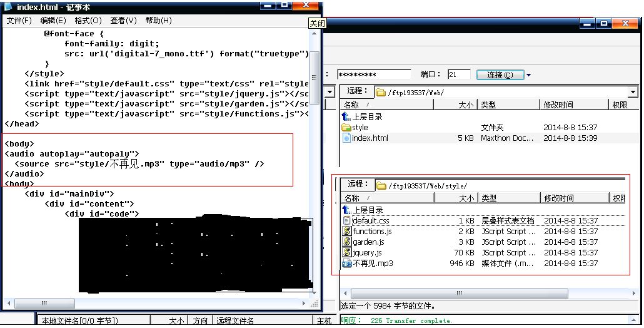
Task: Click the FTP horizontal scrollbar left arrow
Action: coord(345,293)
